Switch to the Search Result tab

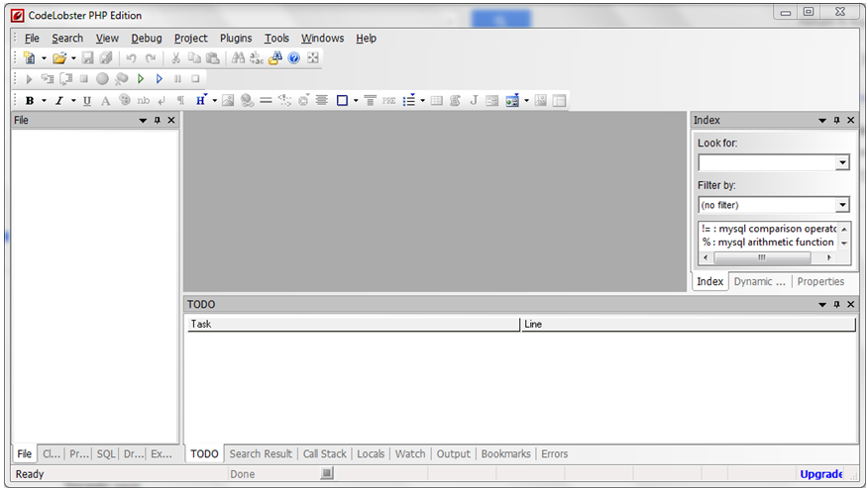[261, 454]
